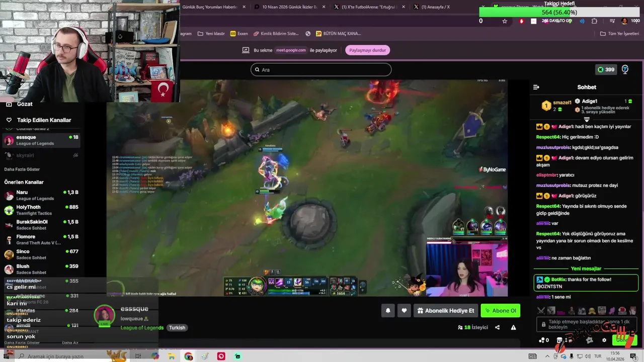Open Chrome from Windows taskbar
644x362 pixels.
coord(189,356)
